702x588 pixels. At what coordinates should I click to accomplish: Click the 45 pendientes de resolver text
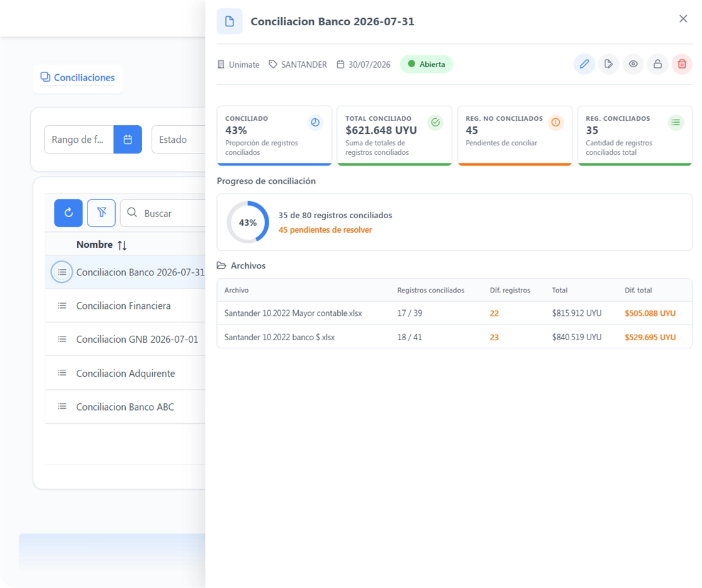point(325,230)
